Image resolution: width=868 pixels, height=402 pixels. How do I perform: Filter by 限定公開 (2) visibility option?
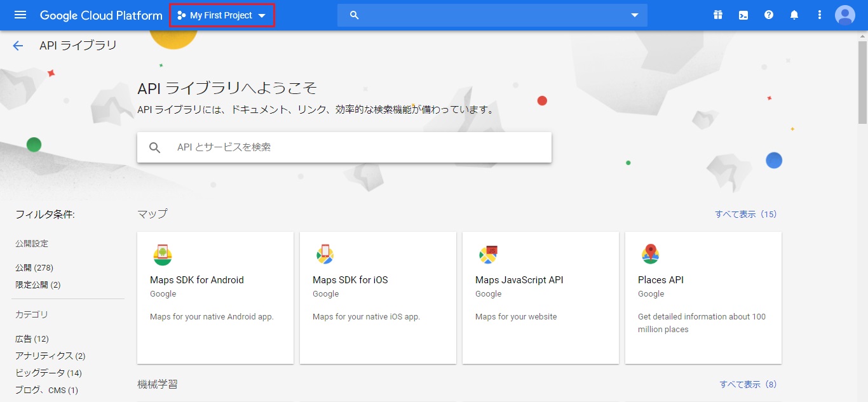tap(37, 285)
